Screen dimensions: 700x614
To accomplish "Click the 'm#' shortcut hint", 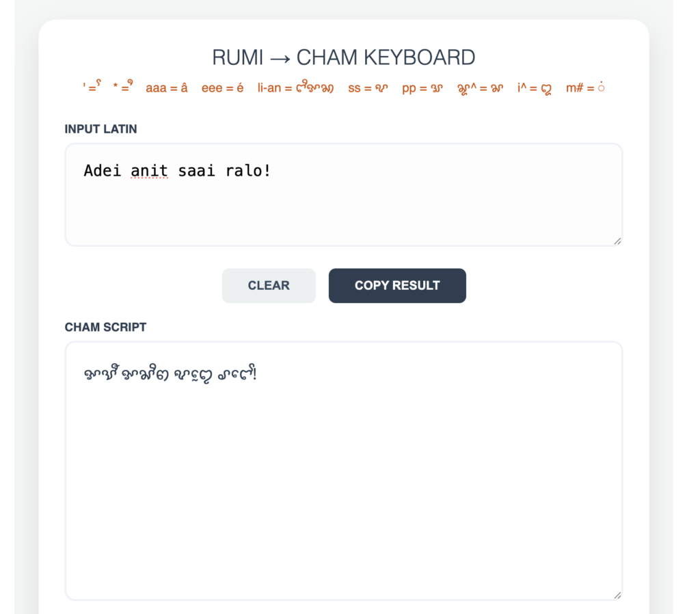I will (x=585, y=88).
